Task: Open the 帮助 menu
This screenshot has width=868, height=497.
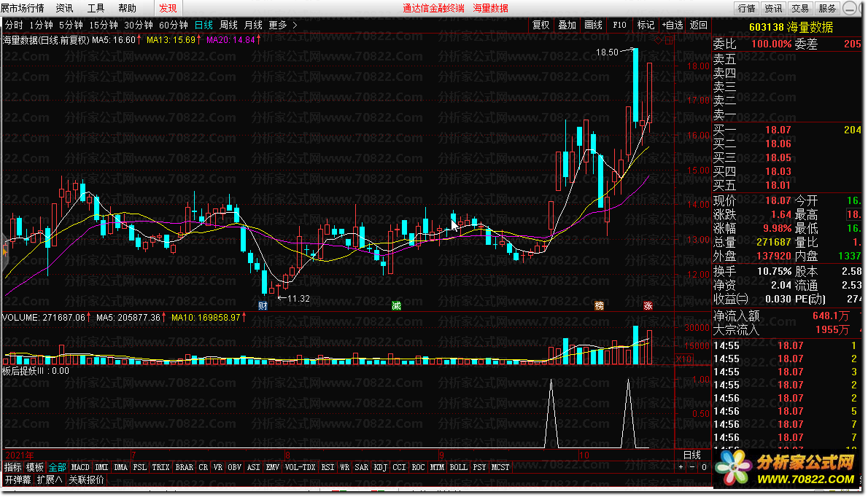Action: coord(128,8)
